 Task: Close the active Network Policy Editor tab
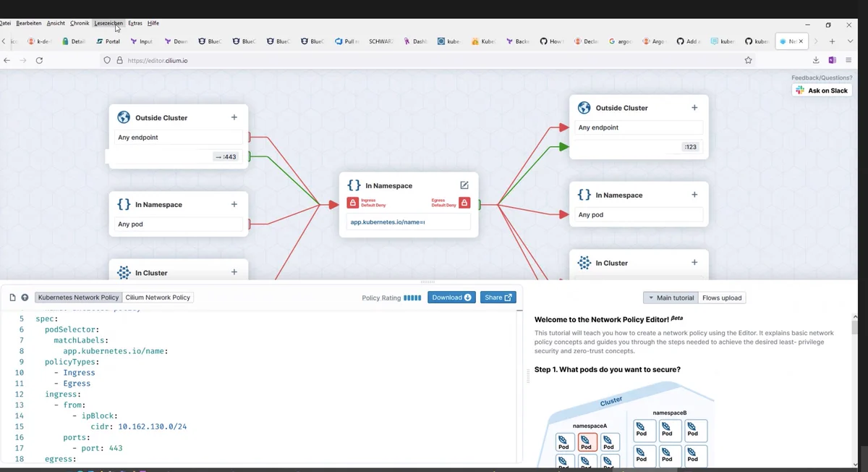pos(801,41)
